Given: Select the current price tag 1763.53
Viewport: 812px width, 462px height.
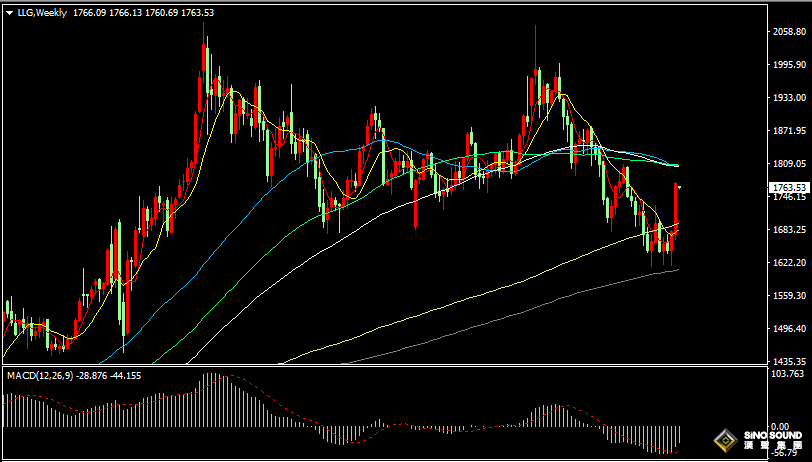Looking at the screenshot, I should (788, 187).
